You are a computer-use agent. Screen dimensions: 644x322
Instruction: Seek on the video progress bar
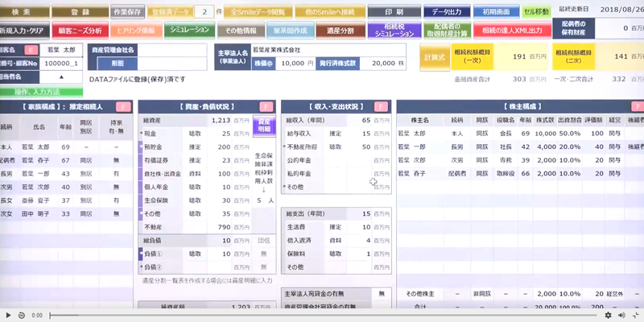coord(324,316)
